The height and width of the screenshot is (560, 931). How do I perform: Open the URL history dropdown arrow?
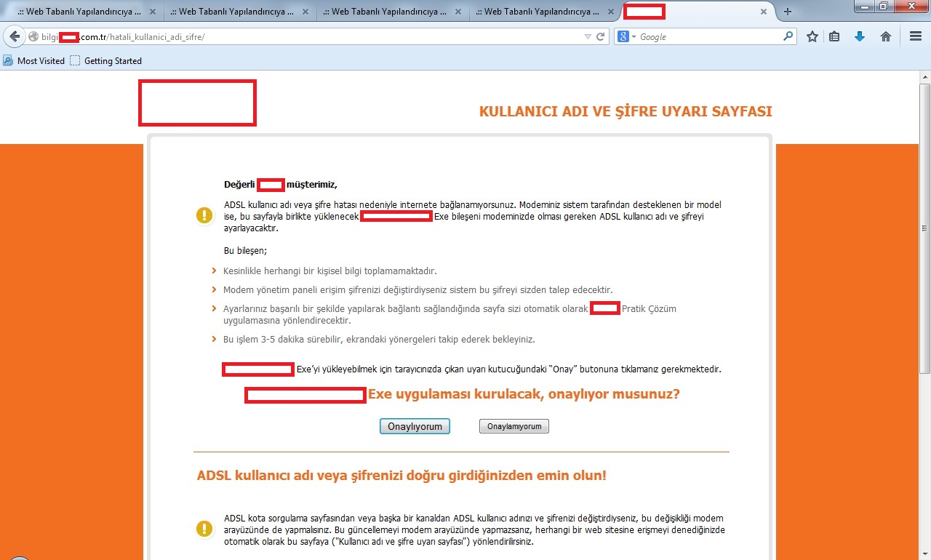588,36
